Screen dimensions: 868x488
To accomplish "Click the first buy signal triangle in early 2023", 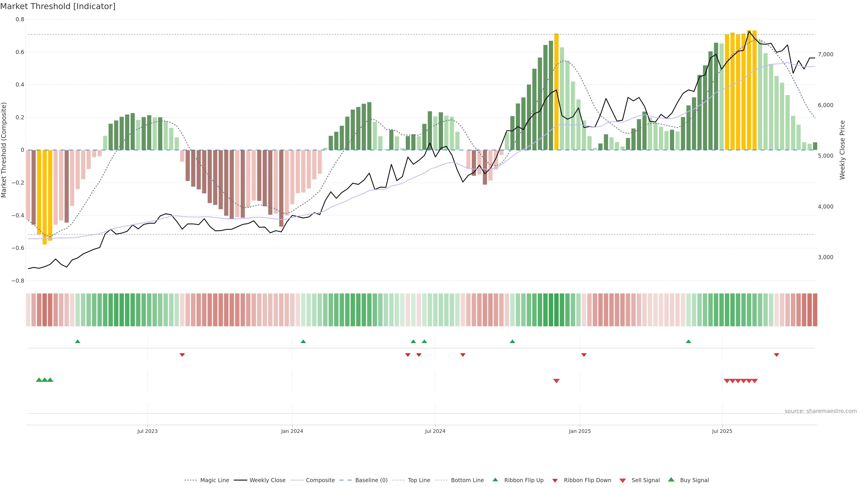I will click(x=39, y=380).
